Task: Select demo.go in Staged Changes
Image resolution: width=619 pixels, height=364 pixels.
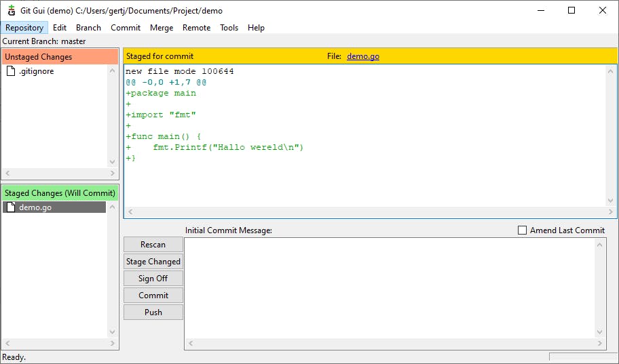Action: 54,207
